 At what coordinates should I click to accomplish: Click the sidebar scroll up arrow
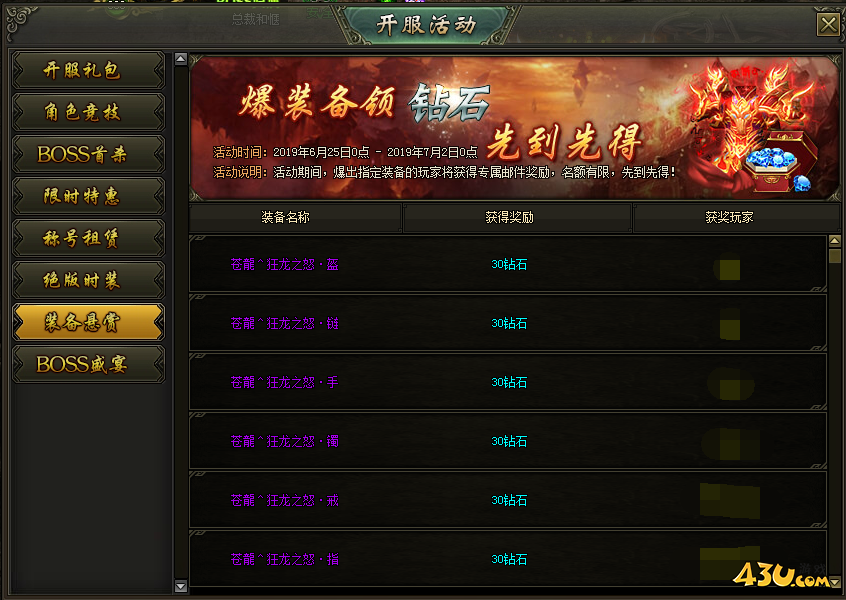pos(181,59)
